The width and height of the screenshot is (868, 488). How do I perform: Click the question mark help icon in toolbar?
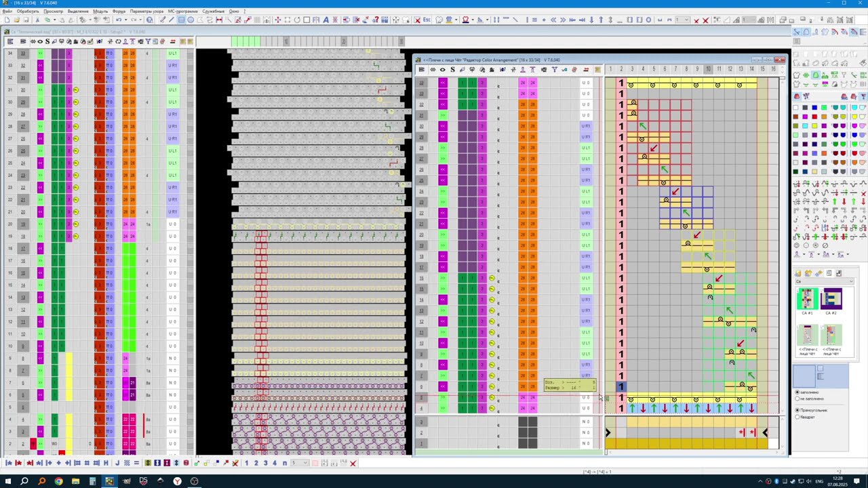tap(375, 20)
